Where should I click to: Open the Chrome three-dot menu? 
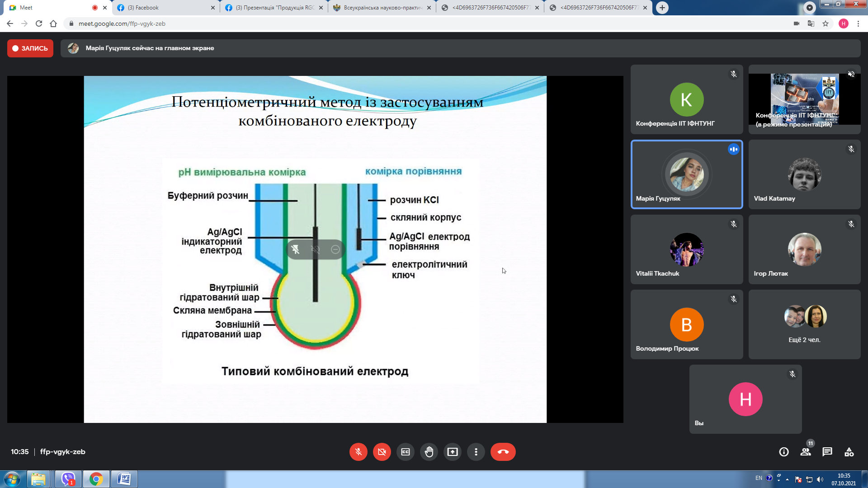[x=858, y=23]
